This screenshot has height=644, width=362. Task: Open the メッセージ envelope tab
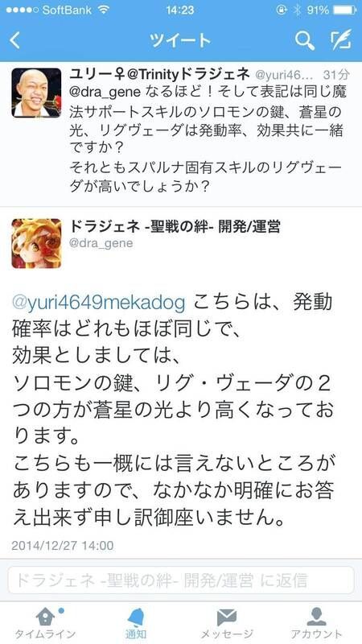[x=227, y=623]
